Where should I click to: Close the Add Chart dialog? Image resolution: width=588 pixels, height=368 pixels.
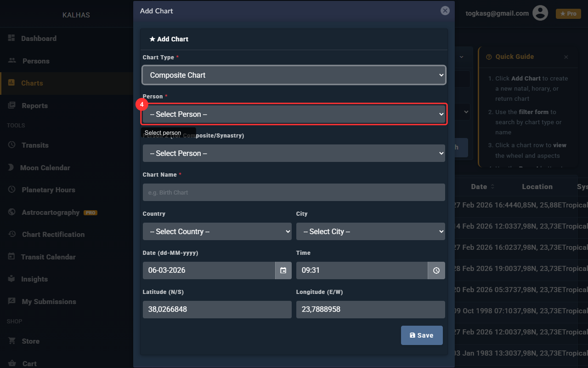(x=445, y=11)
